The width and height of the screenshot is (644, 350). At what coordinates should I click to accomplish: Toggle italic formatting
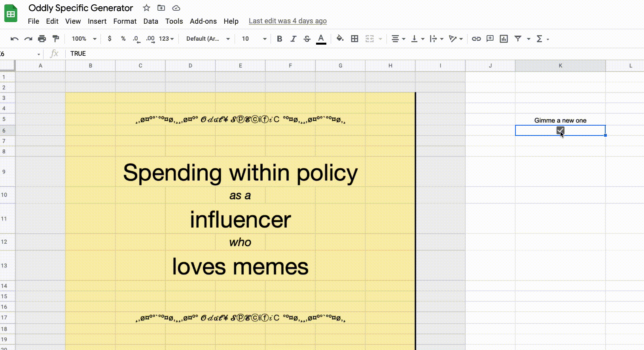(293, 39)
